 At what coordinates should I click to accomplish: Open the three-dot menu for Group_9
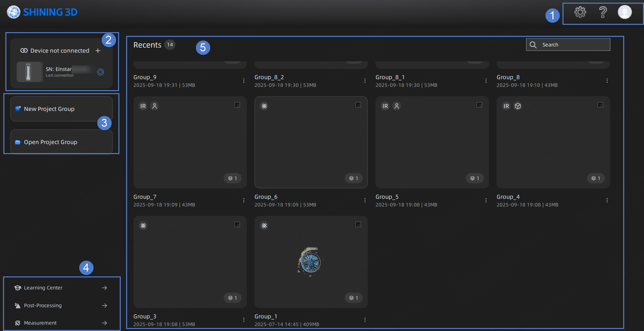[x=244, y=80]
